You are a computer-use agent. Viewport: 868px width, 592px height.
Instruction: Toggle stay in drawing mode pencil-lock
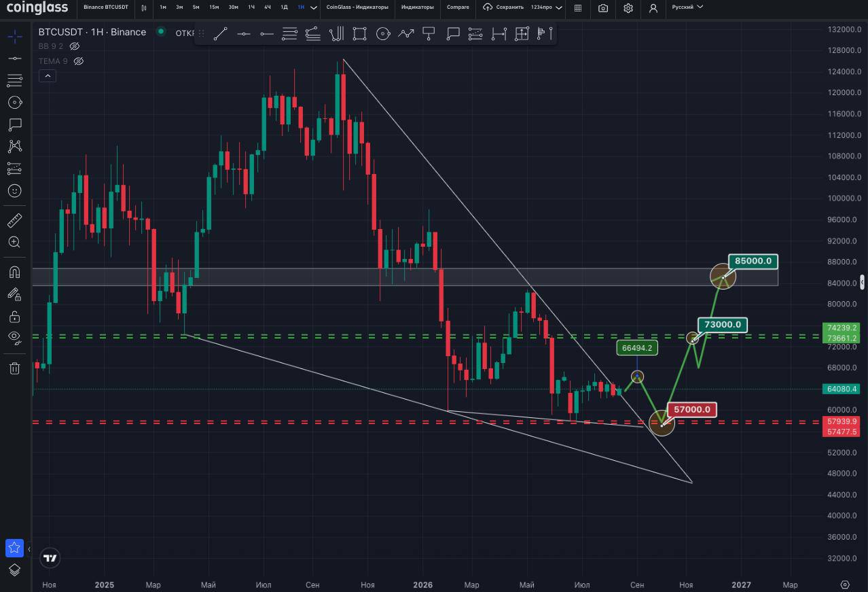click(14, 294)
